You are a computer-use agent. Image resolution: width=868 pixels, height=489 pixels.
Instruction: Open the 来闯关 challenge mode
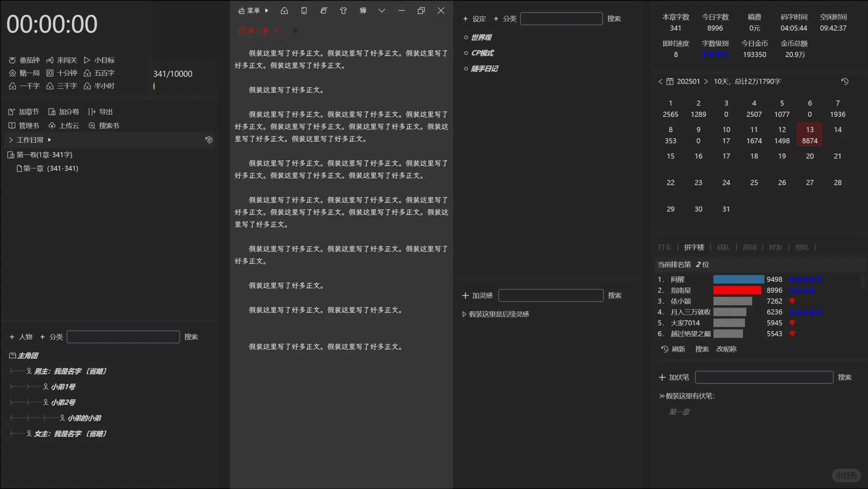coord(62,60)
